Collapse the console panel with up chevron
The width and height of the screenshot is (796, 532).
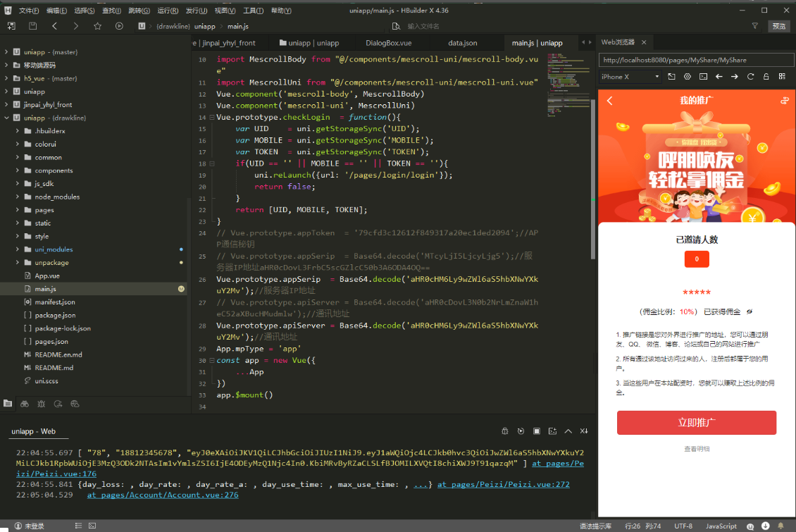coord(568,431)
